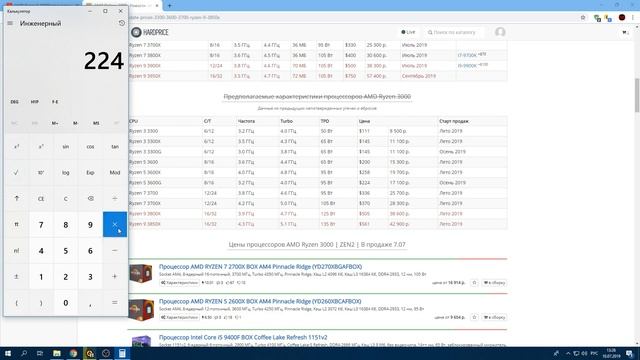Click digit 0 on calculator
The width and height of the screenshot is (640, 360).
(66, 303)
